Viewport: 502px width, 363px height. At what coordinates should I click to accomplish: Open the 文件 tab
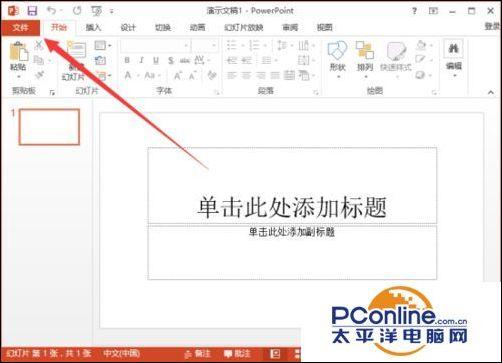click(20, 28)
